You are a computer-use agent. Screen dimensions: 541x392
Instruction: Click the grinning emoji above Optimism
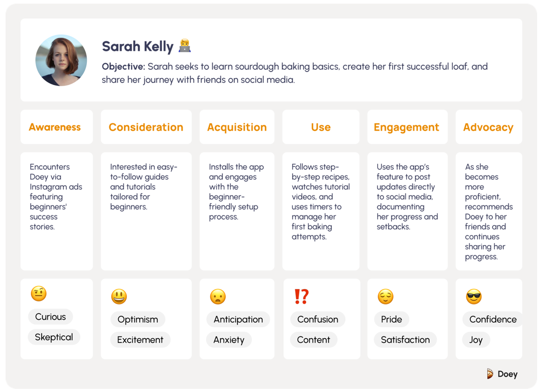point(119,296)
